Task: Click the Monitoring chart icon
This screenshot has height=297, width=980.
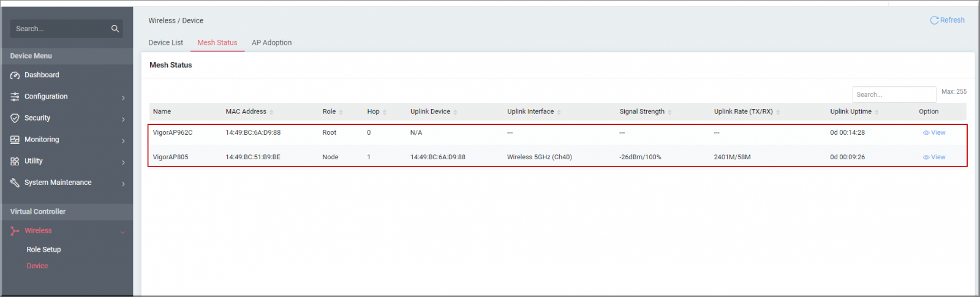Action: point(15,140)
